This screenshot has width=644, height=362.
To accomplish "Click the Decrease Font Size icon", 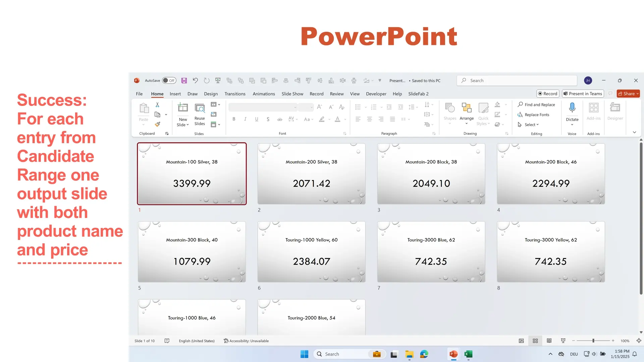I will pyautogui.click(x=331, y=107).
